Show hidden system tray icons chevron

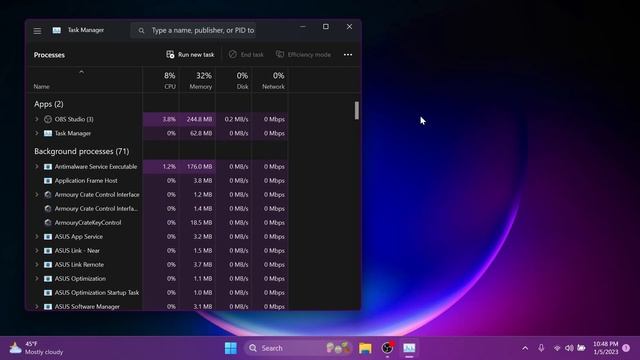(x=525, y=348)
